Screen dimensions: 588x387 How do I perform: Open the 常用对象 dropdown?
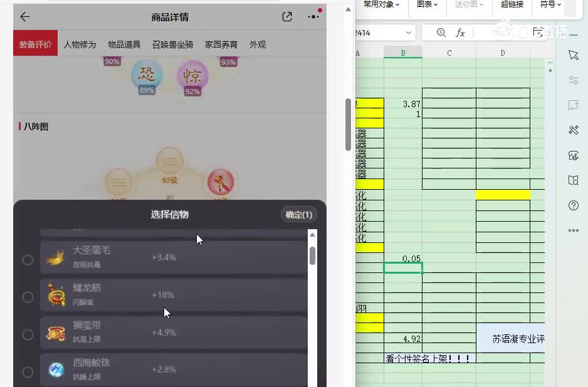(x=381, y=4)
